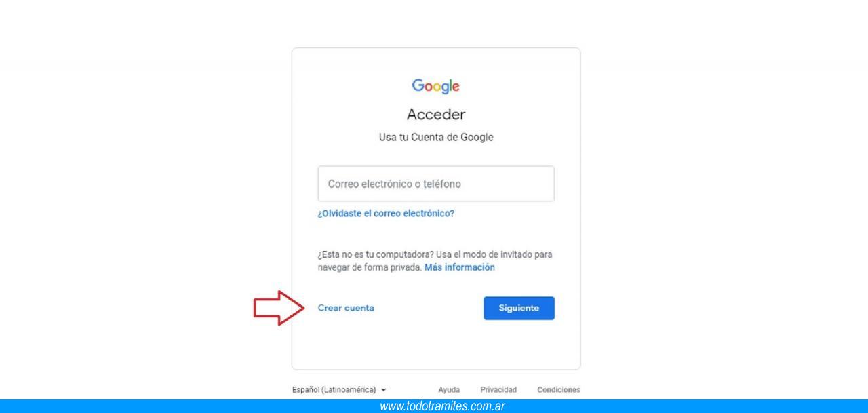Click the caret arrow beside Español (Latinoamérica)

[x=384, y=390]
